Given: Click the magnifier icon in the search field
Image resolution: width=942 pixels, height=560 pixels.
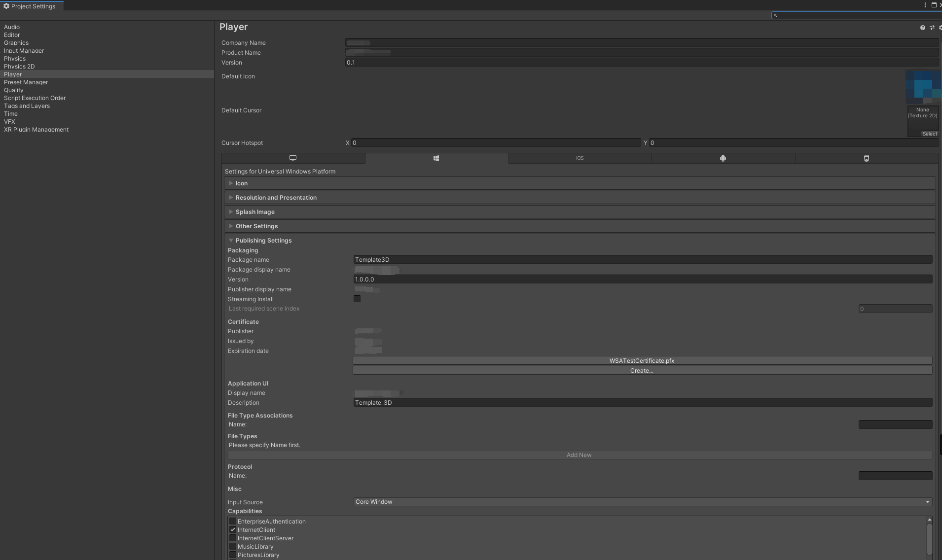Looking at the screenshot, I should point(775,15).
